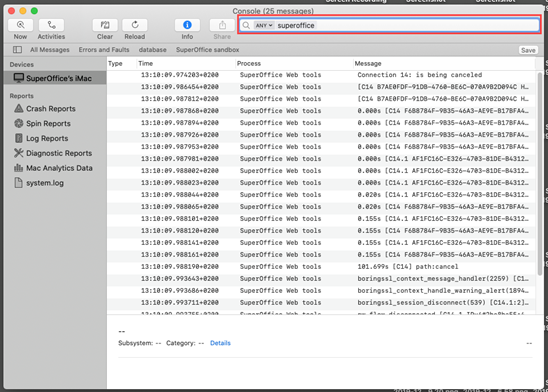The image size is (548, 392).
Task: Open system.log in sidebar
Action: pos(45,183)
